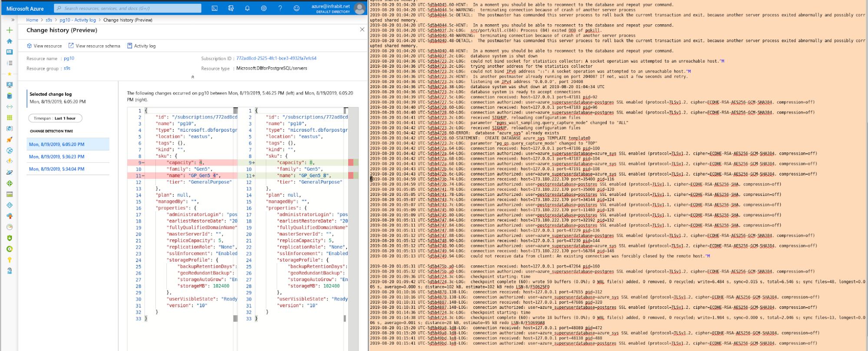Focus the Search resources, services, and docs box

coord(128,8)
